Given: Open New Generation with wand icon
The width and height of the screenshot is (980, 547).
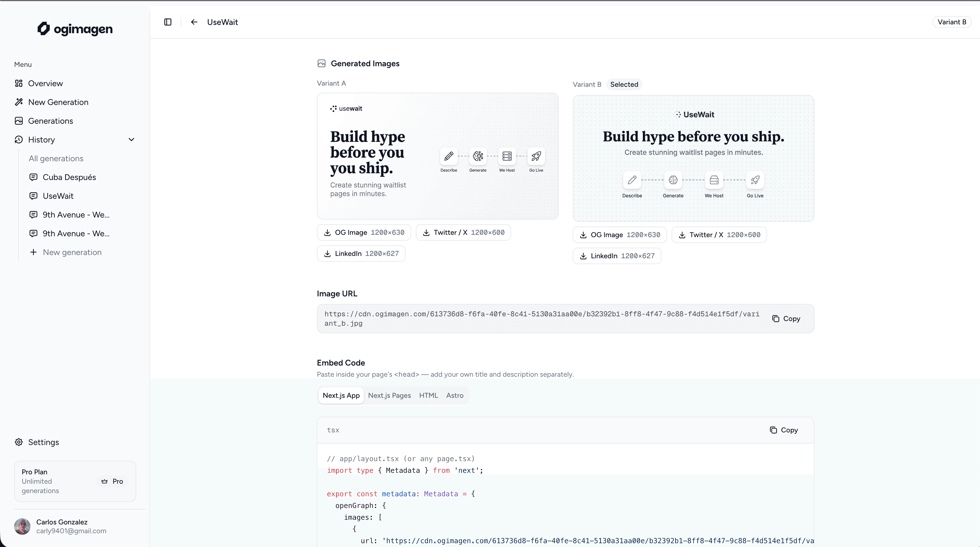Looking at the screenshot, I should (x=58, y=102).
